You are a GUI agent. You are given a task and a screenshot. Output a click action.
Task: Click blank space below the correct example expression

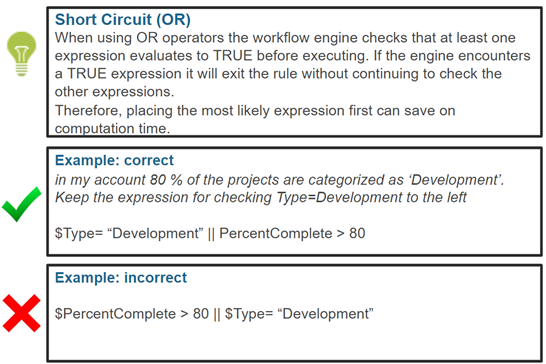point(294,248)
